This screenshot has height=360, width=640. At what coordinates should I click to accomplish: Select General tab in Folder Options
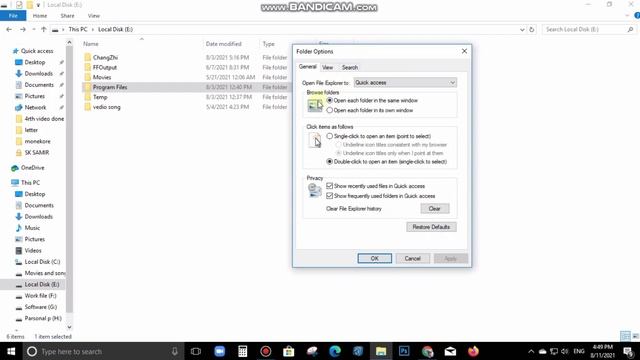pos(307,67)
